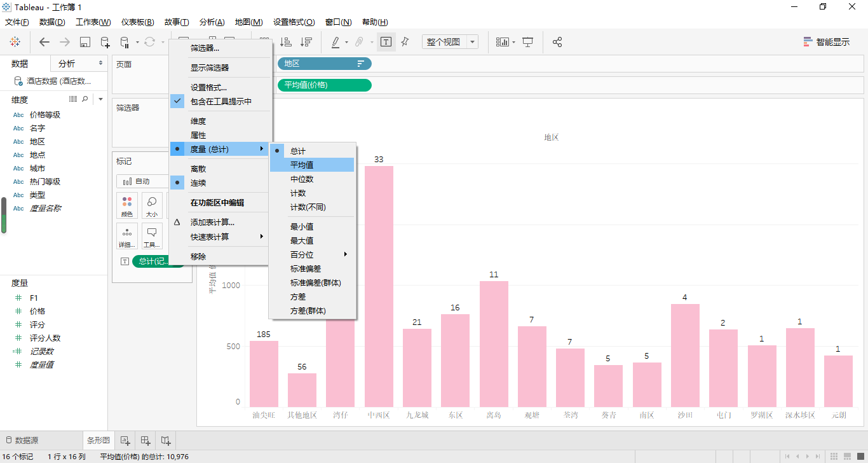Viewport: 868px width, 463px height.
Task: Open the 工作表(W) menu
Action: pyautogui.click(x=93, y=22)
